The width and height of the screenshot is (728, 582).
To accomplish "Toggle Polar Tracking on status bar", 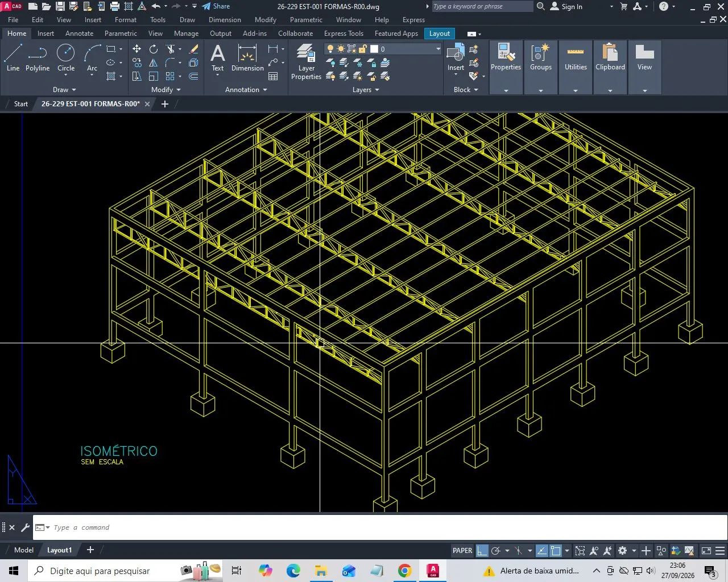I will point(496,550).
